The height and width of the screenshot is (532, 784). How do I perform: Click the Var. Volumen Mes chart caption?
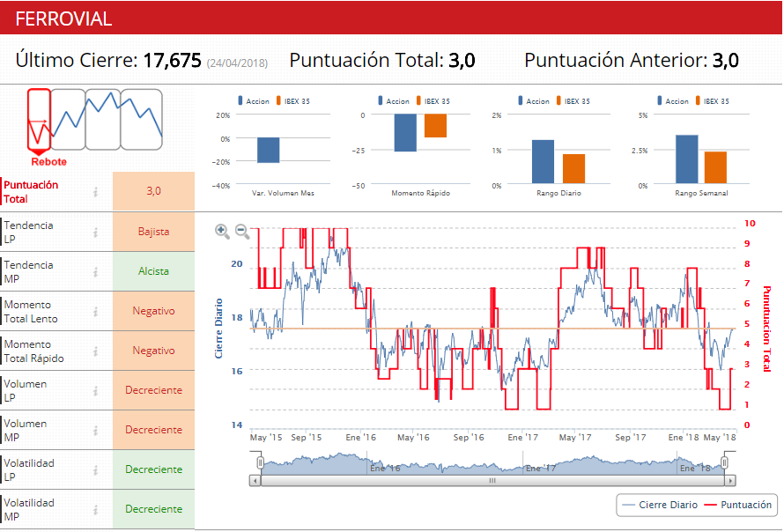[283, 193]
